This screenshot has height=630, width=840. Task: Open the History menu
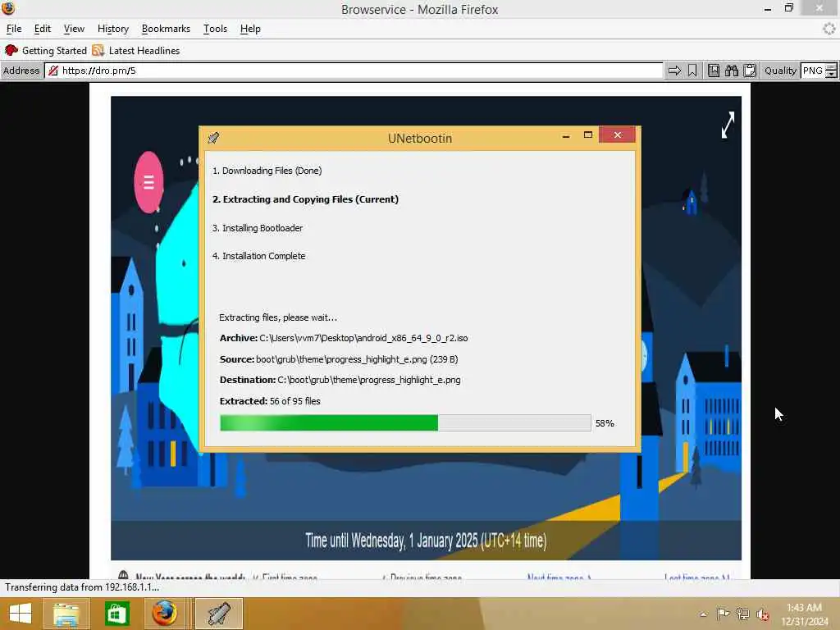113,29
